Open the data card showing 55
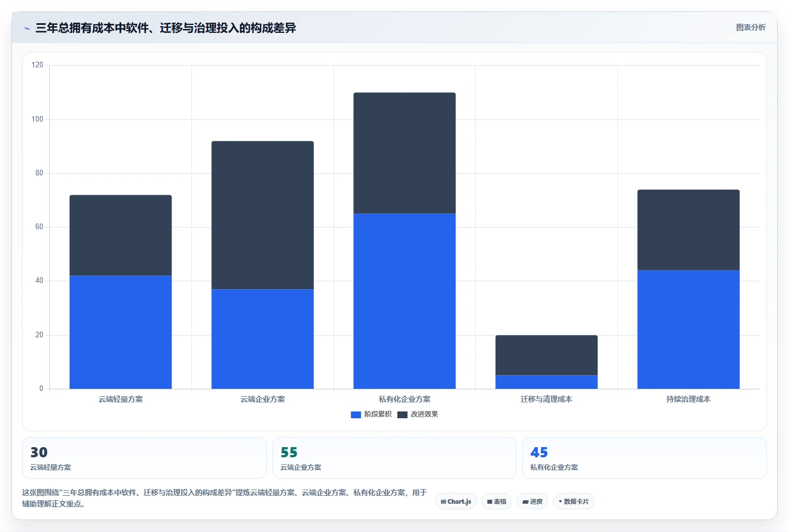Image resolution: width=789 pixels, height=532 pixels. [394, 458]
